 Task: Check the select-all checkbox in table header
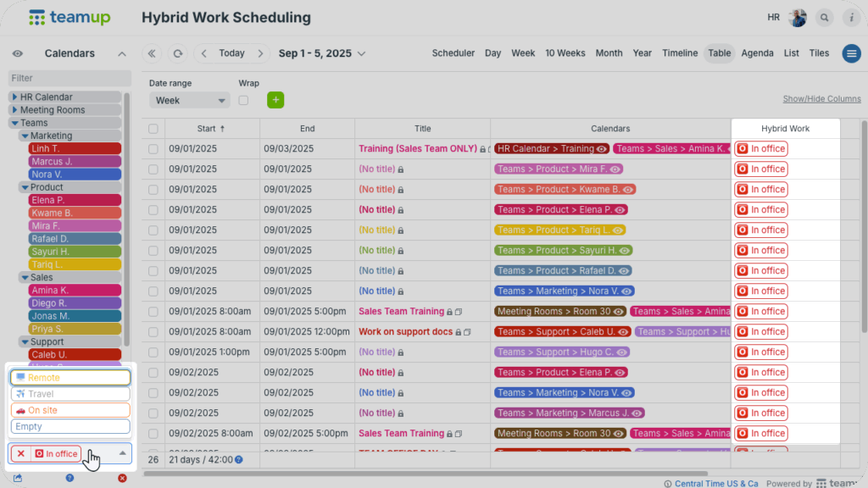point(153,129)
